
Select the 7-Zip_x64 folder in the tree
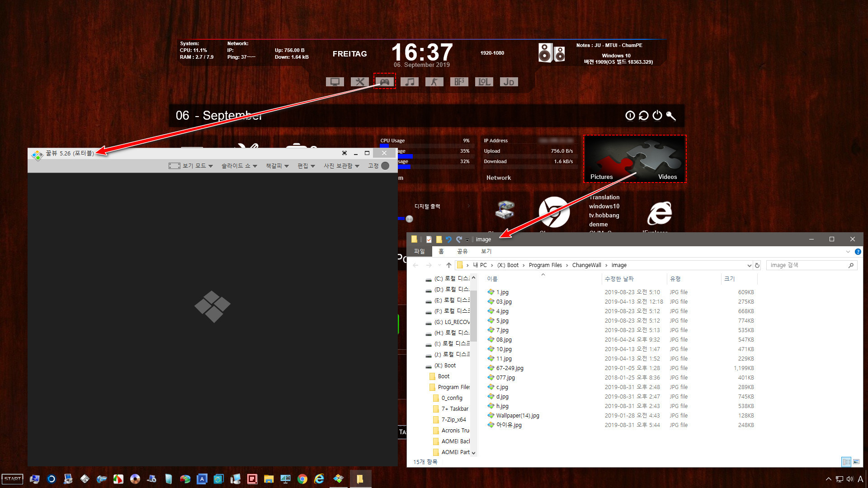pos(453,420)
